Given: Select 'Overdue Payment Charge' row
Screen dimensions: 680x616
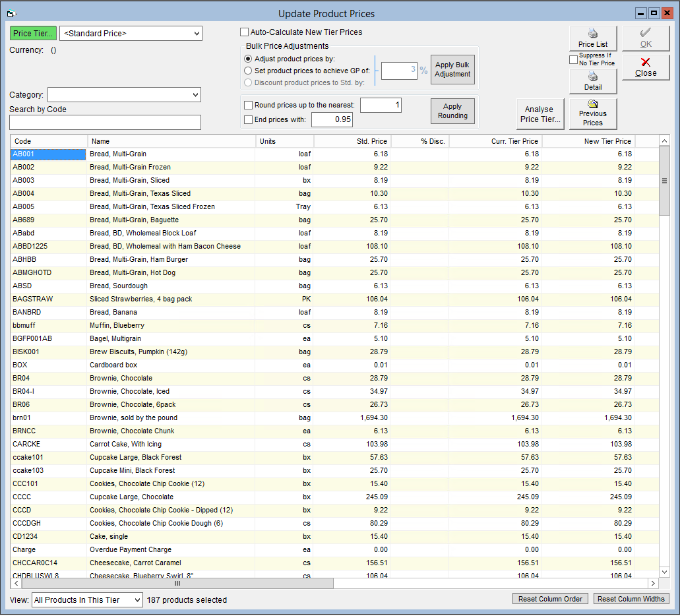Looking at the screenshot, I should point(334,549).
